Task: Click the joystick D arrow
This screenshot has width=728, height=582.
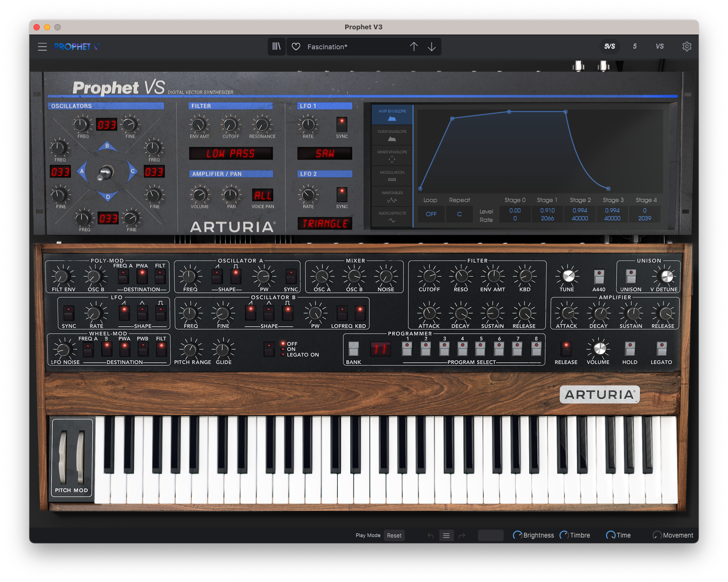Action: (x=108, y=196)
